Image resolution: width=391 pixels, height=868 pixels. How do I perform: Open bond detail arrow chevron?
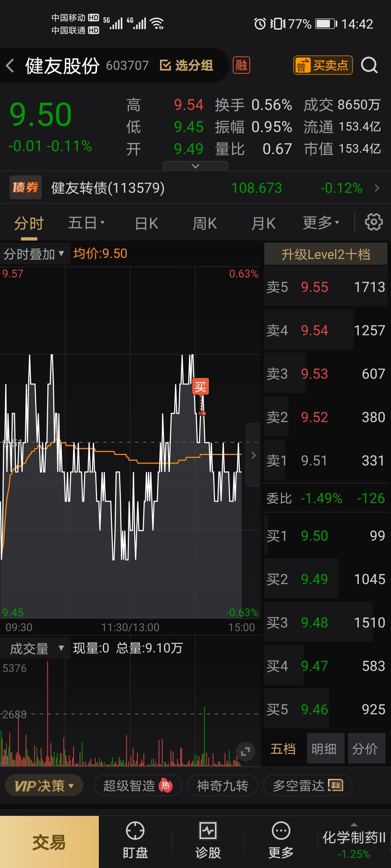377,188
